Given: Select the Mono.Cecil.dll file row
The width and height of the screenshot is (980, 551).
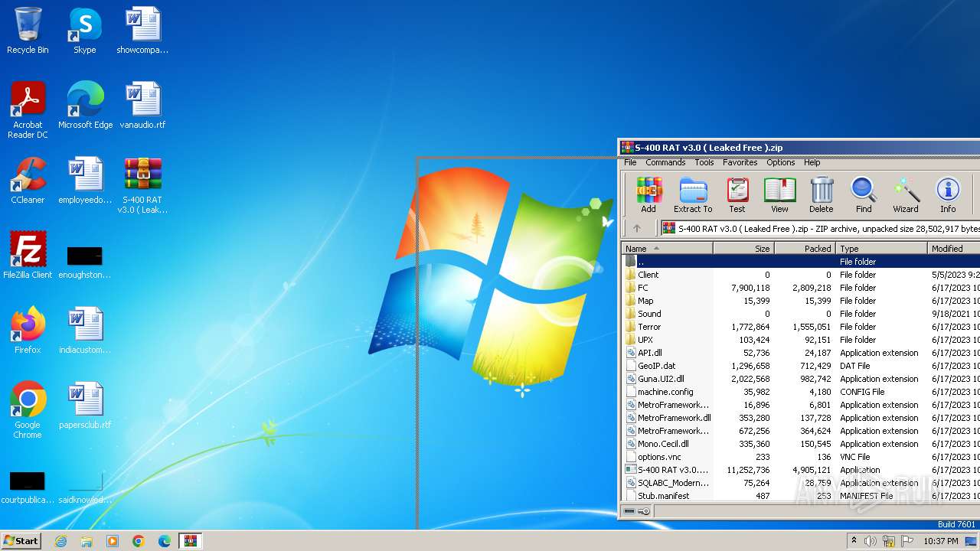Looking at the screenshot, I should click(x=801, y=444).
